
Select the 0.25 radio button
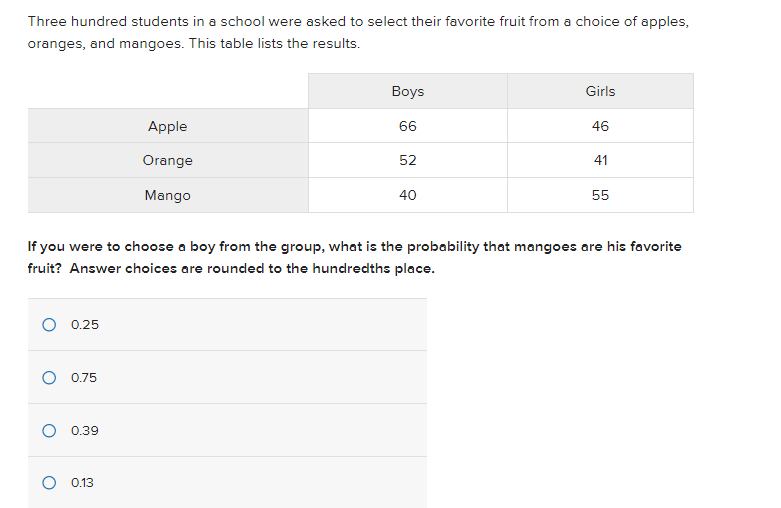click(49, 325)
